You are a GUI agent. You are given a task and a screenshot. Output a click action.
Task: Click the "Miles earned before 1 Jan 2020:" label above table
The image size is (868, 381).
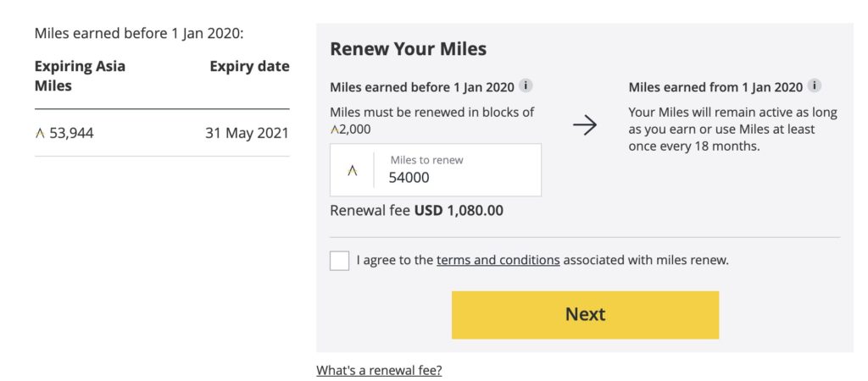139,34
